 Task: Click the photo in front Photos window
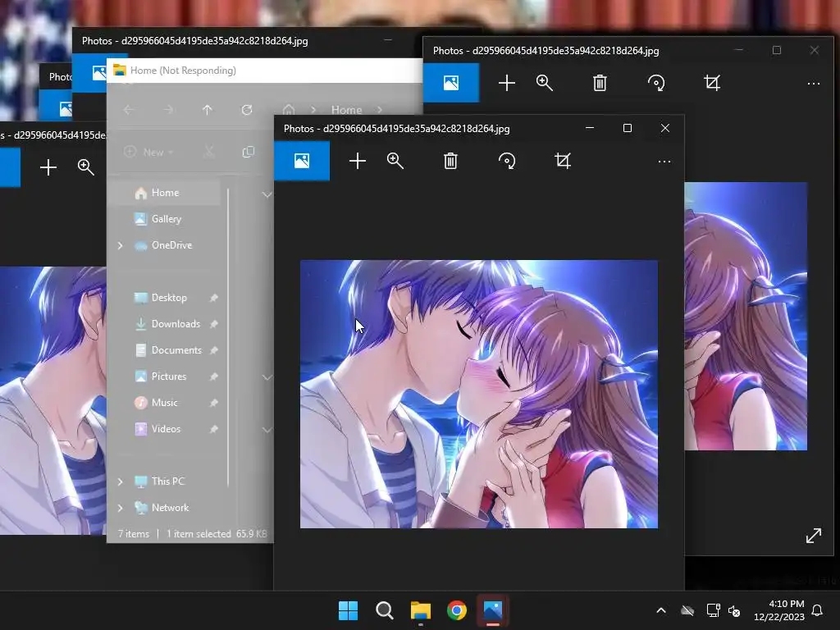pyautogui.click(x=479, y=395)
